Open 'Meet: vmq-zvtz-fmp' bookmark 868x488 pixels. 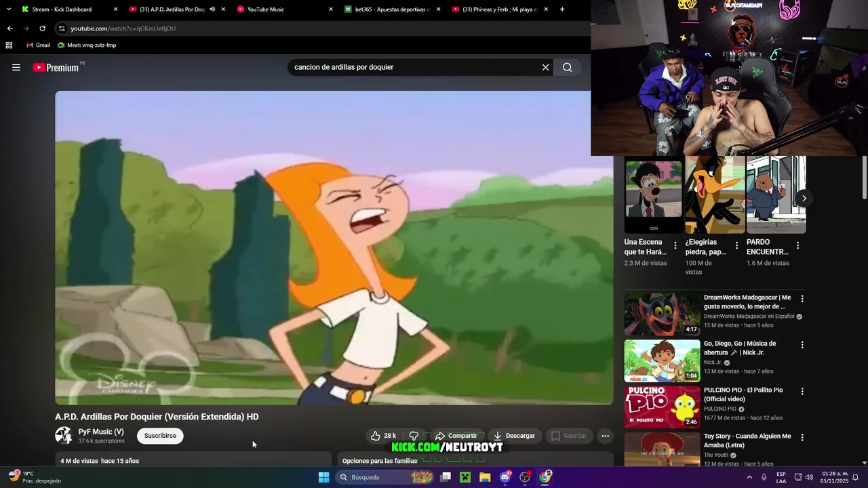[87, 45]
